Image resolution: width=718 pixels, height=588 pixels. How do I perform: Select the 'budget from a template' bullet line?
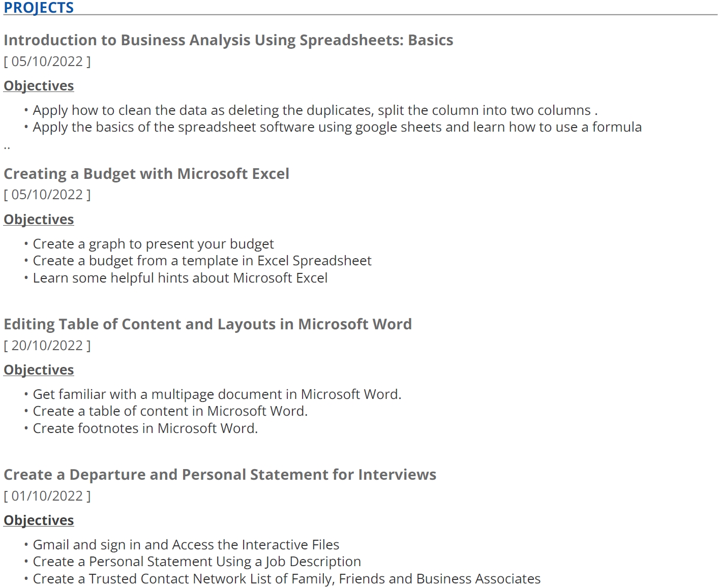tap(202, 261)
